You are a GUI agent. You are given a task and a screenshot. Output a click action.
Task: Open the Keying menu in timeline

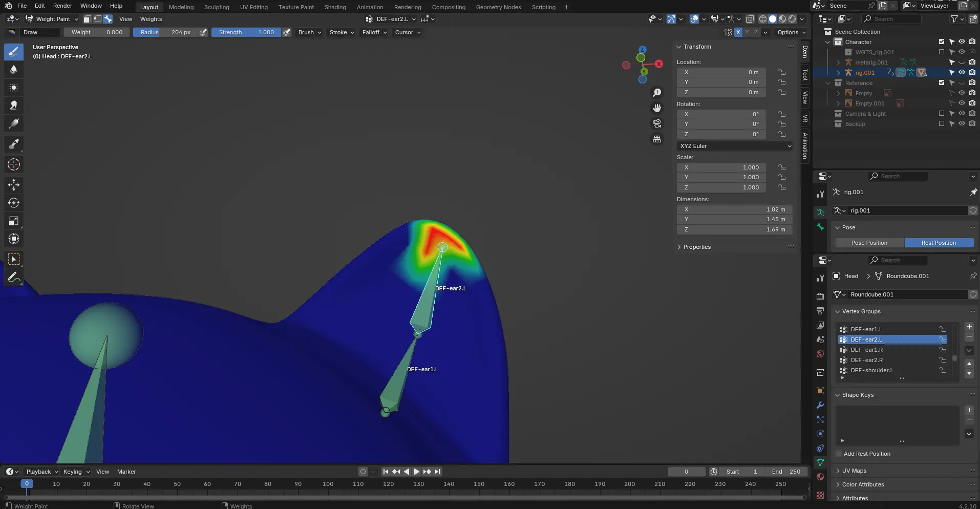click(x=76, y=472)
